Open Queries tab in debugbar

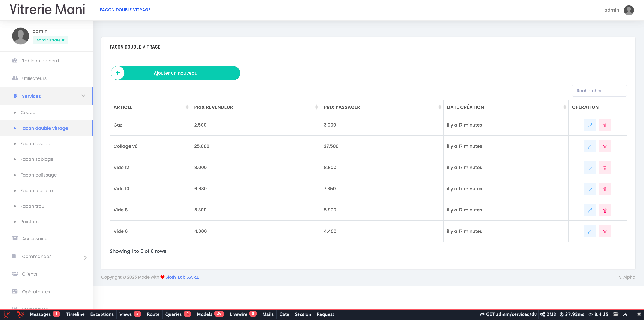[178, 314]
